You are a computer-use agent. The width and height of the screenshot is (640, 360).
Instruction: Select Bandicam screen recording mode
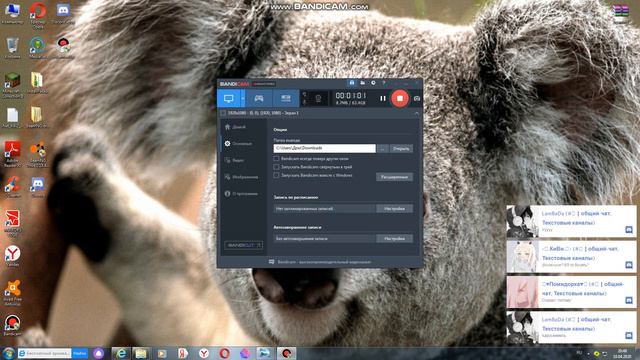pos(229,98)
